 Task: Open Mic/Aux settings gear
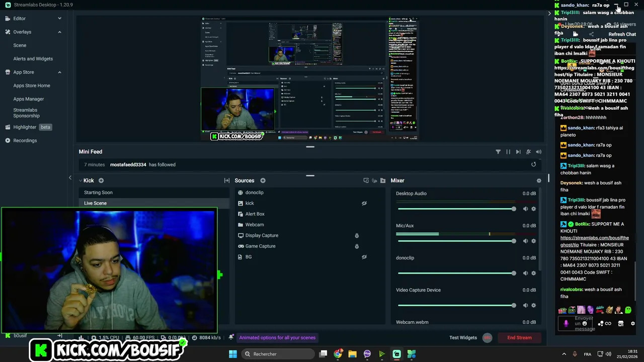pos(534,241)
